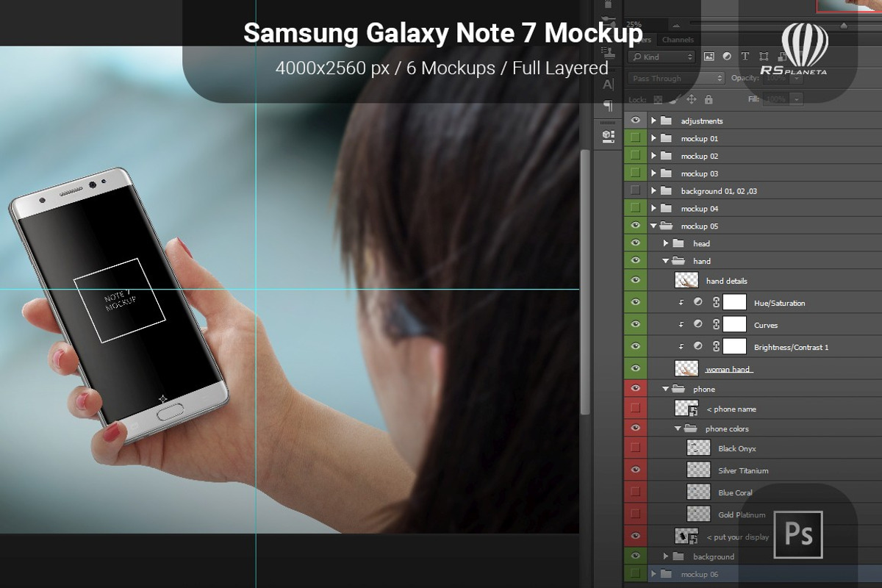The image size is (882, 588).
Task: Expand the adjustments group
Action: 653,121
